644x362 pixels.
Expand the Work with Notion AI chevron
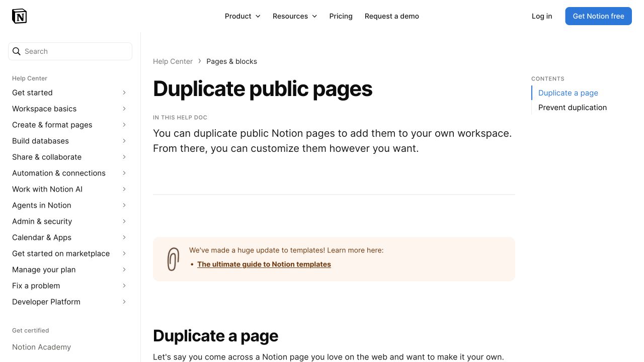click(x=124, y=189)
